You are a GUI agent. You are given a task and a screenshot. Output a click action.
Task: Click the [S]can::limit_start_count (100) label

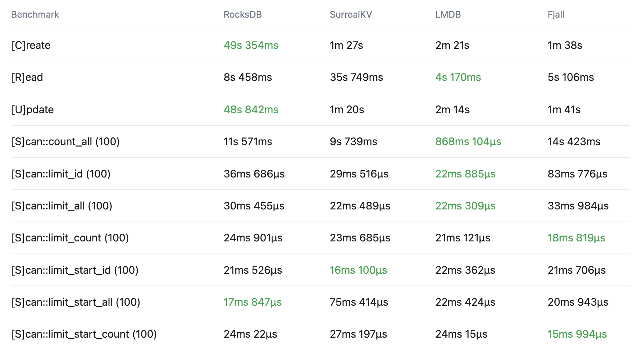(84, 334)
